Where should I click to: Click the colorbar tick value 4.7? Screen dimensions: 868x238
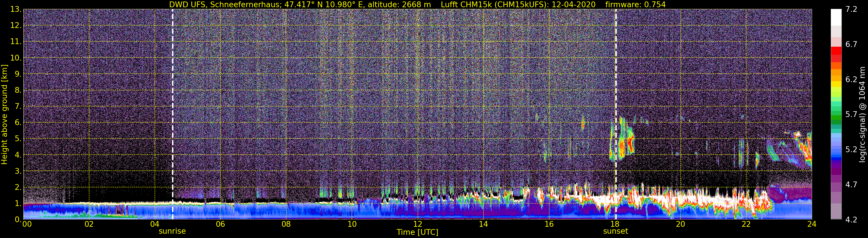pyautogui.click(x=851, y=184)
